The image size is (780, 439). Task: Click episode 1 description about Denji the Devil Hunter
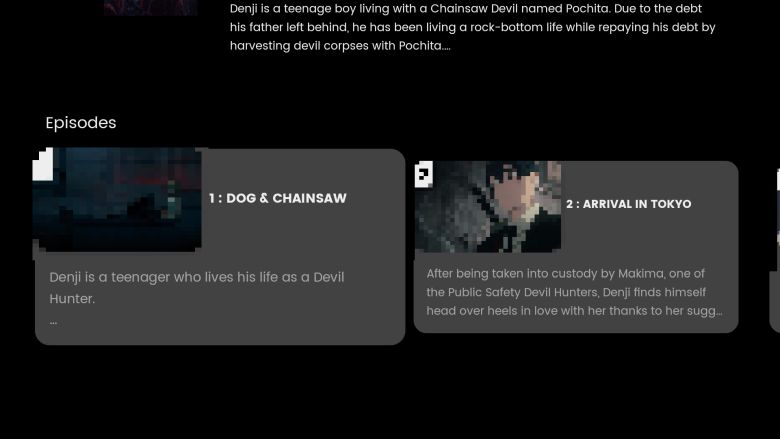[x=197, y=288]
